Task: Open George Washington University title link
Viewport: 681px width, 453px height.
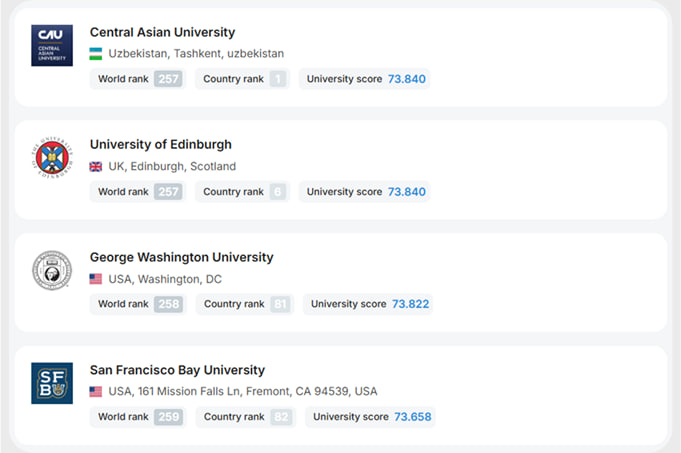Action: pos(182,257)
